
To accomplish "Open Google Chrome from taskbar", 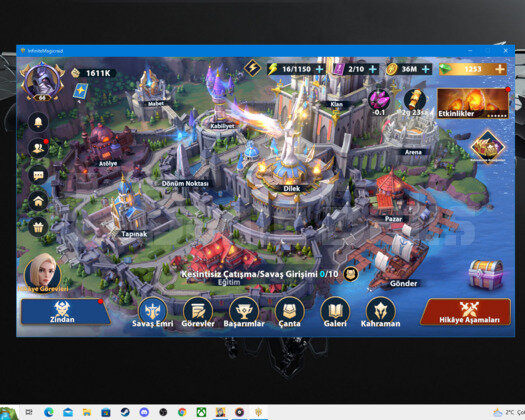I will point(182,412).
